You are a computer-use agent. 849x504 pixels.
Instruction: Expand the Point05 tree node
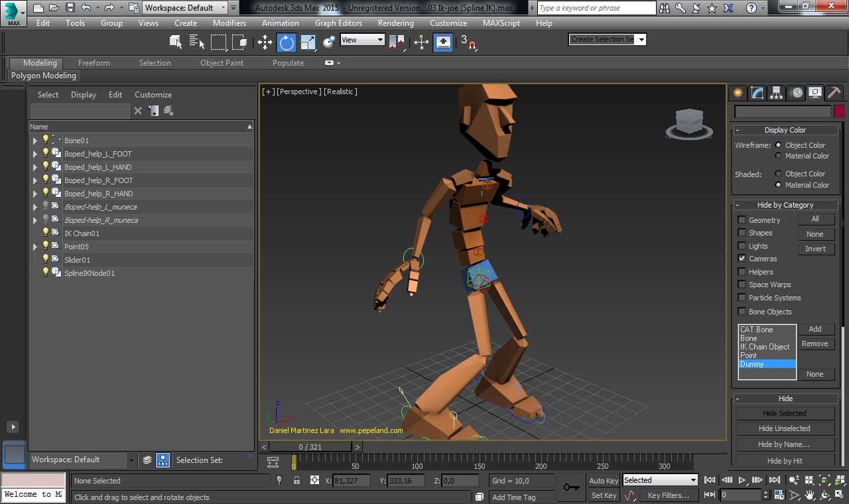[34, 247]
